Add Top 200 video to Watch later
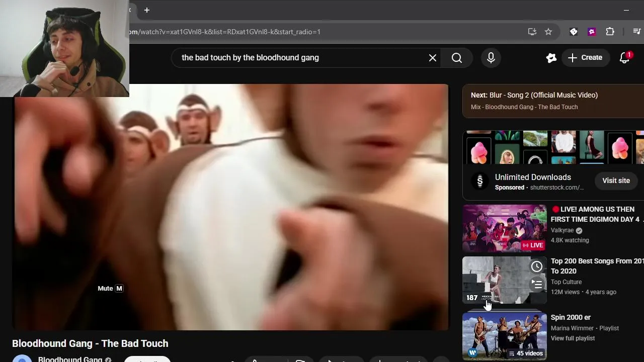This screenshot has width=644, height=362. (x=537, y=266)
